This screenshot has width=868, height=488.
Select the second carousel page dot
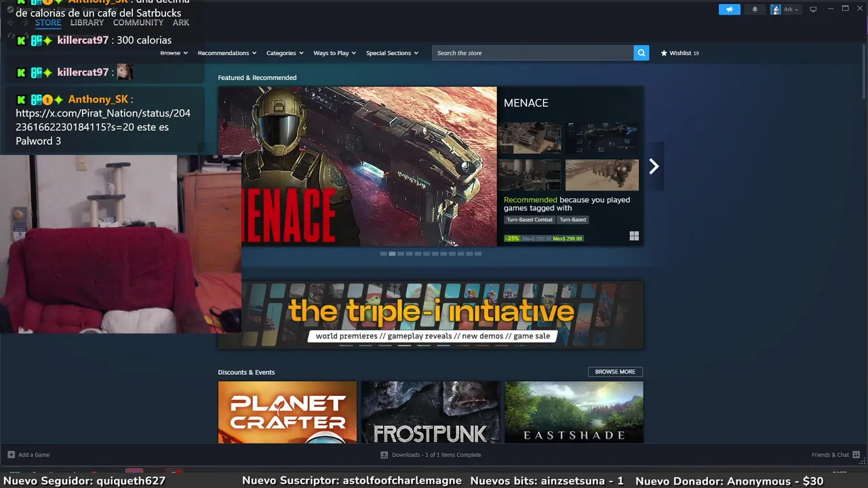pyautogui.click(x=392, y=253)
